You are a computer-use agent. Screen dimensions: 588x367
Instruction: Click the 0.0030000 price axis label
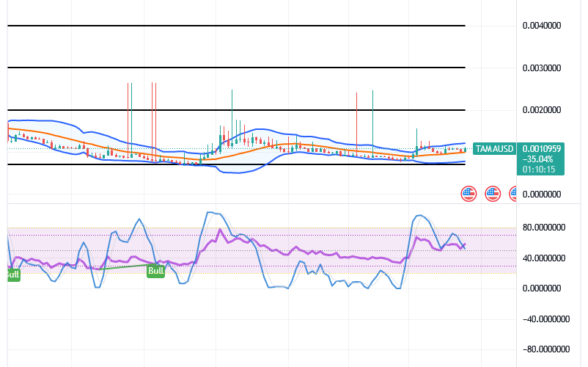point(542,68)
